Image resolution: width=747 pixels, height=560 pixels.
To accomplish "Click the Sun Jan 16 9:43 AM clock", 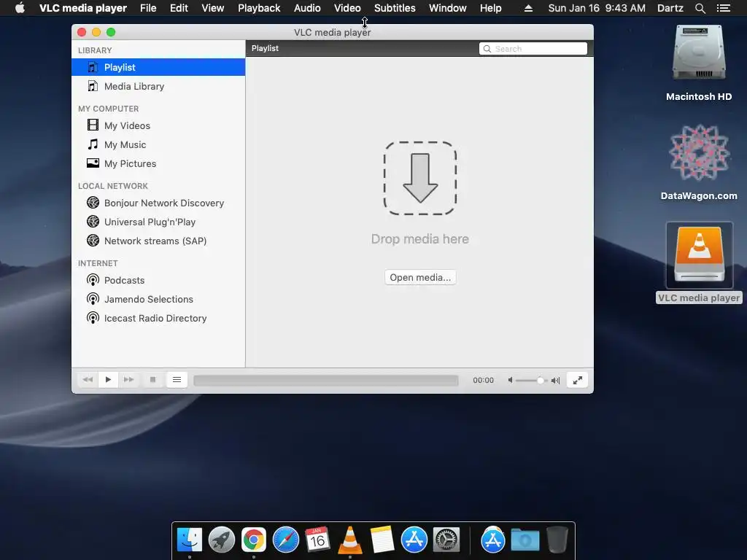I will pyautogui.click(x=597, y=8).
